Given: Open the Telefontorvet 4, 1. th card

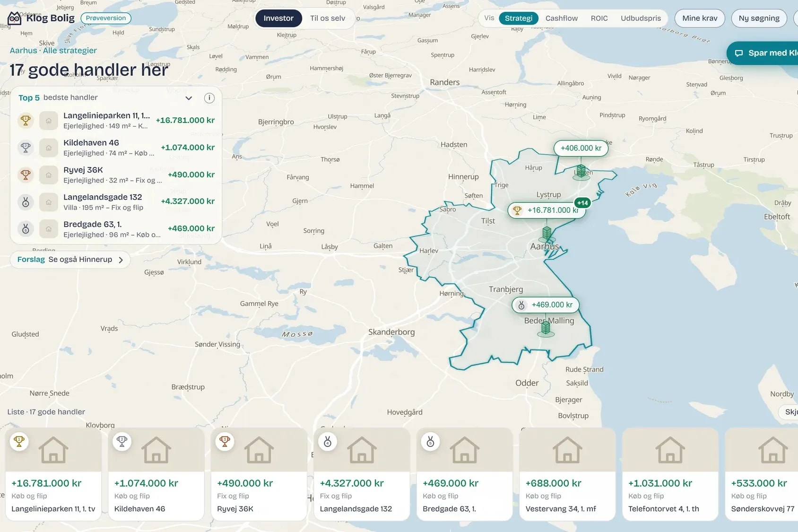Looking at the screenshot, I should pyautogui.click(x=670, y=474).
